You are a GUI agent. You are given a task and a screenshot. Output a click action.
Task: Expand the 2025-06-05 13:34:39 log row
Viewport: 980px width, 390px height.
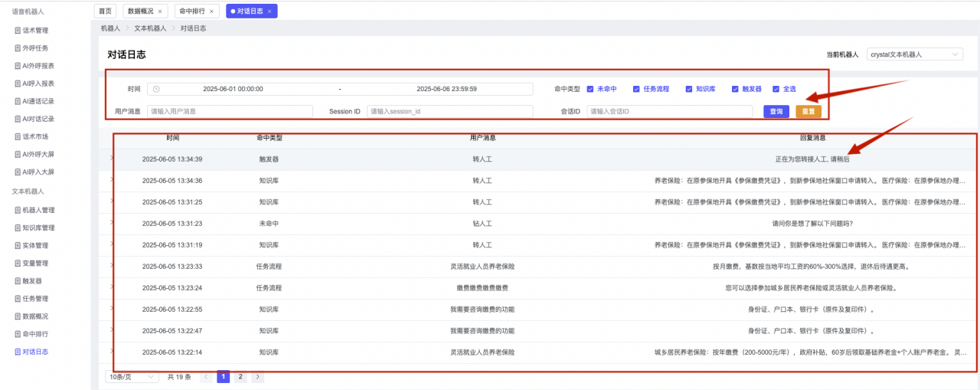[111, 158]
